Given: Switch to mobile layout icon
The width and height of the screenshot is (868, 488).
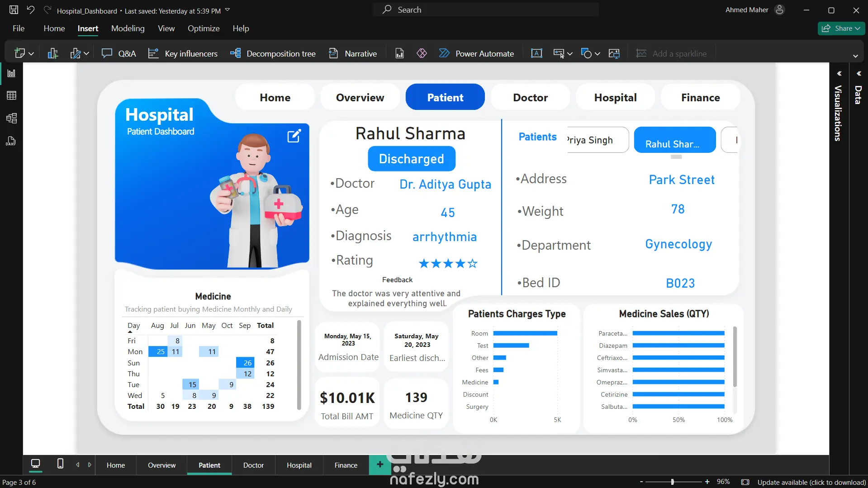Looking at the screenshot, I should coord(60,464).
